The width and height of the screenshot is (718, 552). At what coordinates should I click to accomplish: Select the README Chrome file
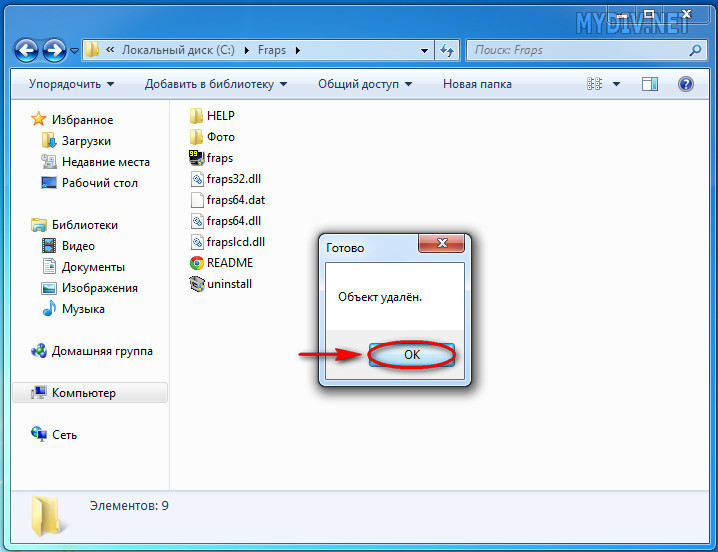pyautogui.click(x=221, y=262)
